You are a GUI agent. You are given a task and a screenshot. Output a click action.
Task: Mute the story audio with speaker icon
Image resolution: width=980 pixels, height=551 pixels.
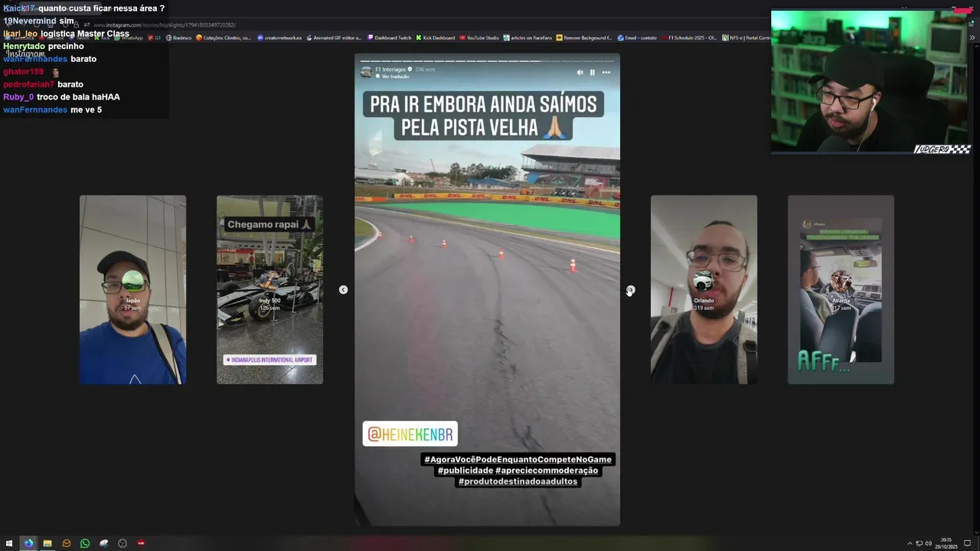coord(580,73)
